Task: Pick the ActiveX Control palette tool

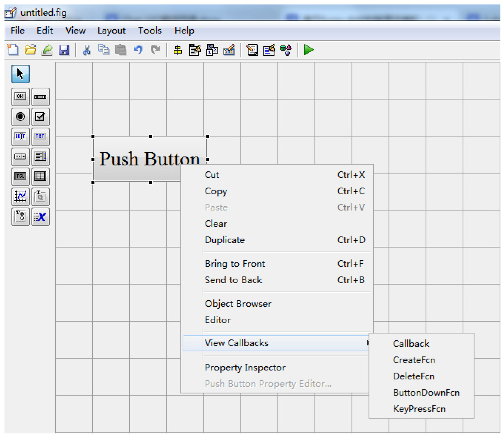Action: 40,217
